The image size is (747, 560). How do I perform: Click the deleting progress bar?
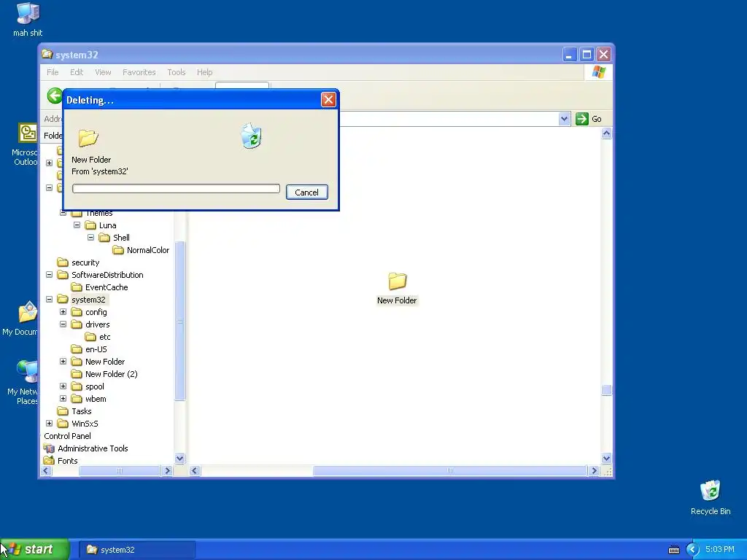pyautogui.click(x=176, y=189)
